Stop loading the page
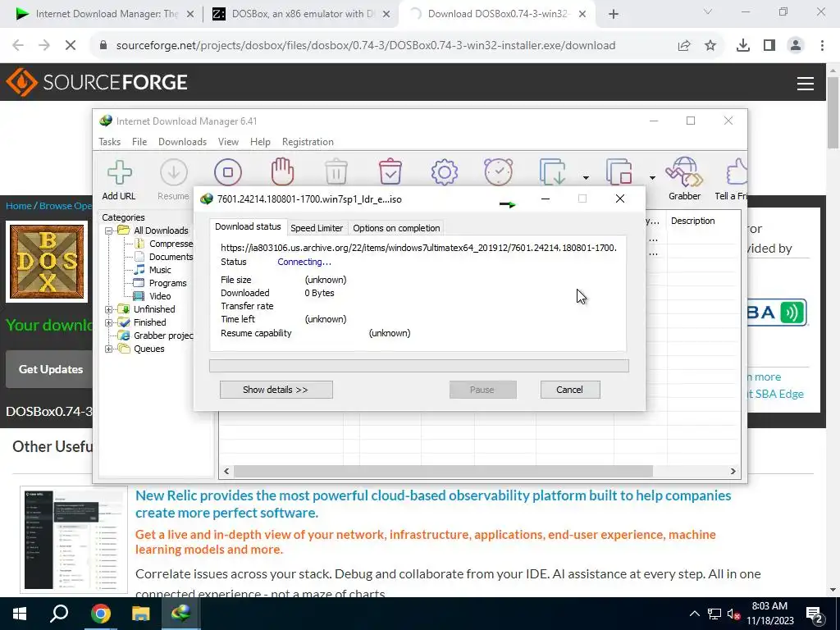The image size is (840, 630). pyautogui.click(x=71, y=46)
